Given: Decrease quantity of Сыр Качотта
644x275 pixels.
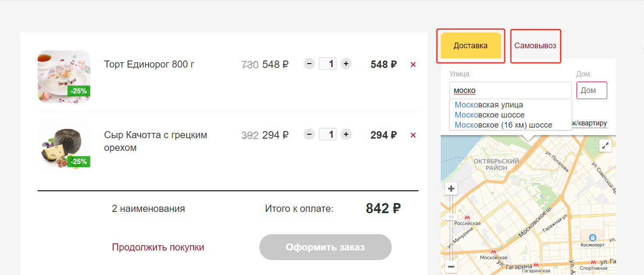Looking at the screenshot, I should point(309,134).
